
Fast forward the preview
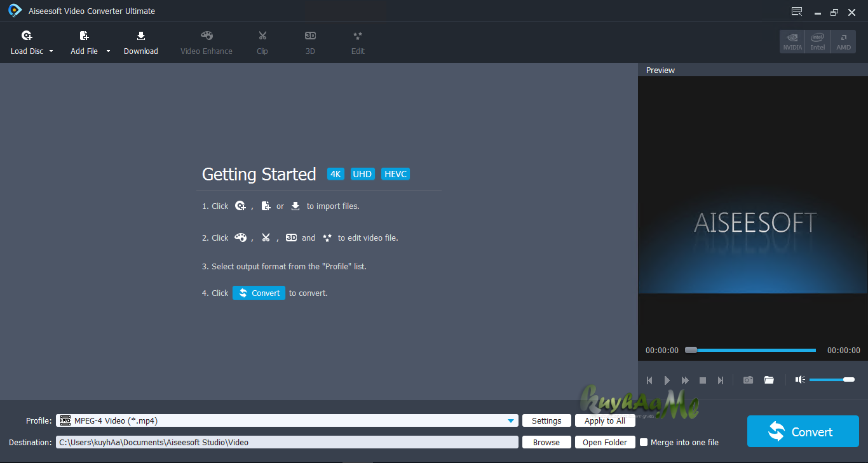[x=685, y=380]
